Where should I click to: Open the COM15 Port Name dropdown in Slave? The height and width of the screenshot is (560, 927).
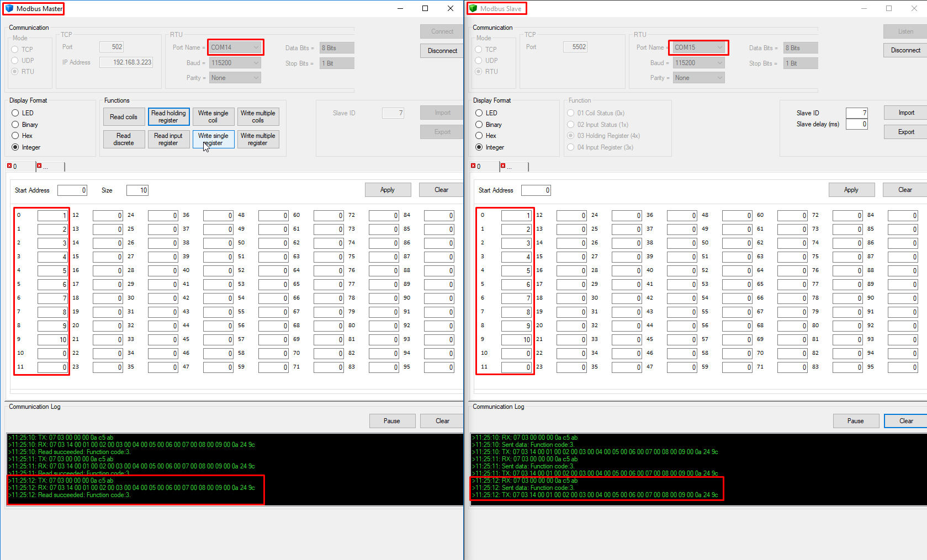click(x=698, y=47)
